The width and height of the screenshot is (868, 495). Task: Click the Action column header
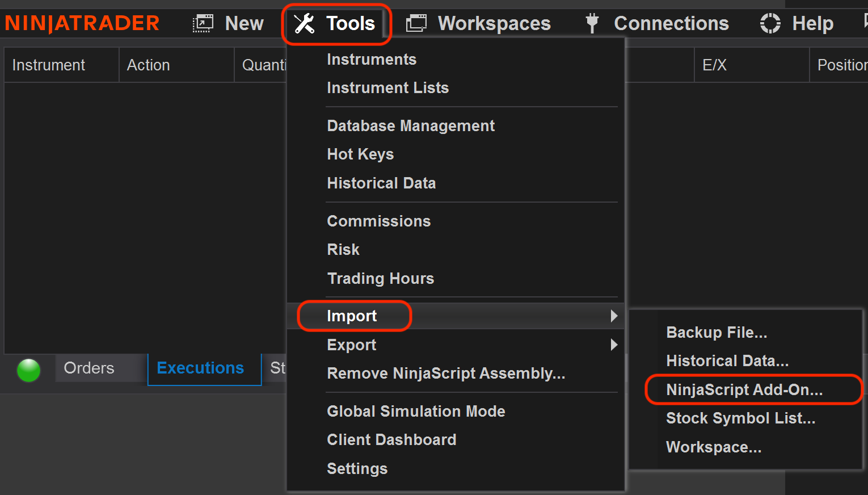[x=176, y=65]
